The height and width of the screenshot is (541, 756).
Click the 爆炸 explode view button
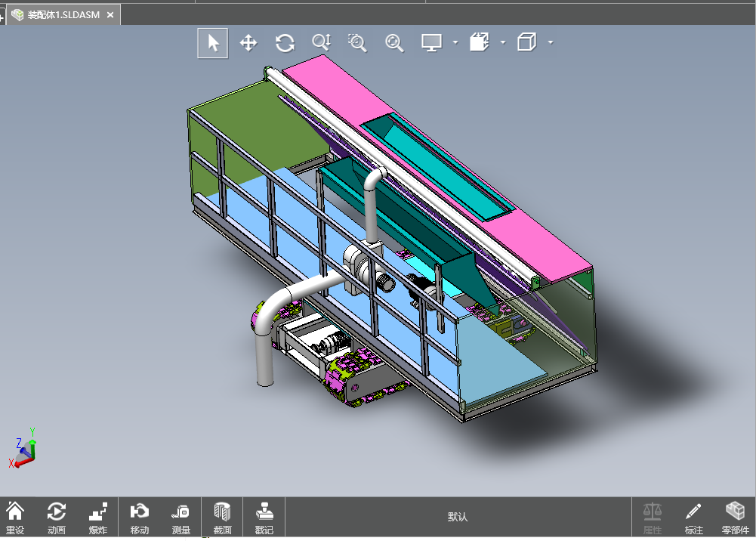pyautogui.click(x=98, y=518)
